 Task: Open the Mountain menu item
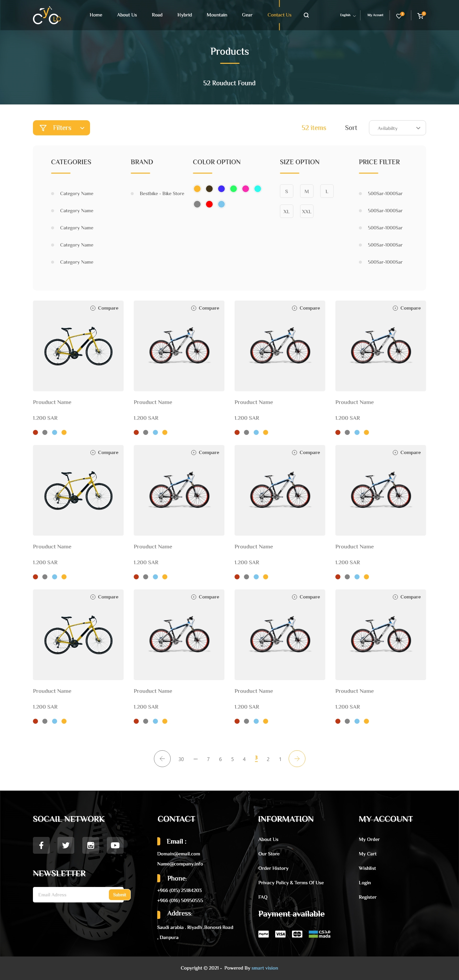[x=216, y=15]
